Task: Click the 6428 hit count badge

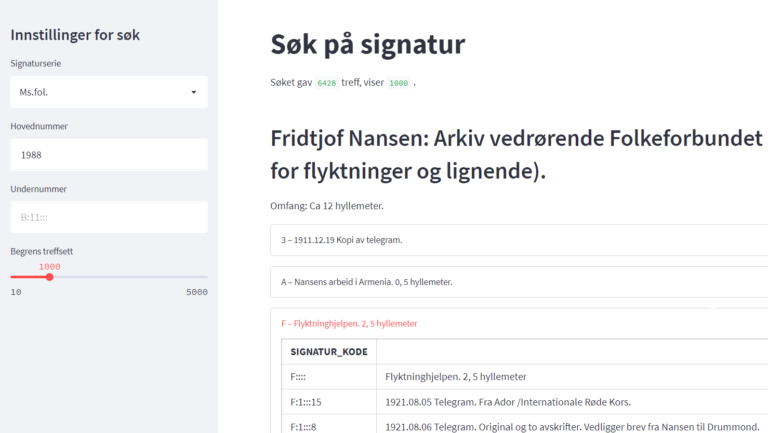Action: (326, 83)
